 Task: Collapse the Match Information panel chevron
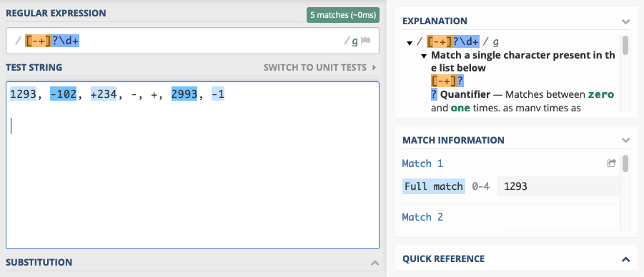625,141
